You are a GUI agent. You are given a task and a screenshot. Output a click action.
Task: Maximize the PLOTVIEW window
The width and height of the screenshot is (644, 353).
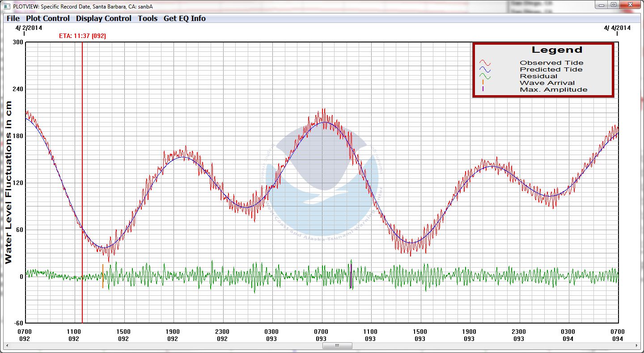[x=613, y=4]
